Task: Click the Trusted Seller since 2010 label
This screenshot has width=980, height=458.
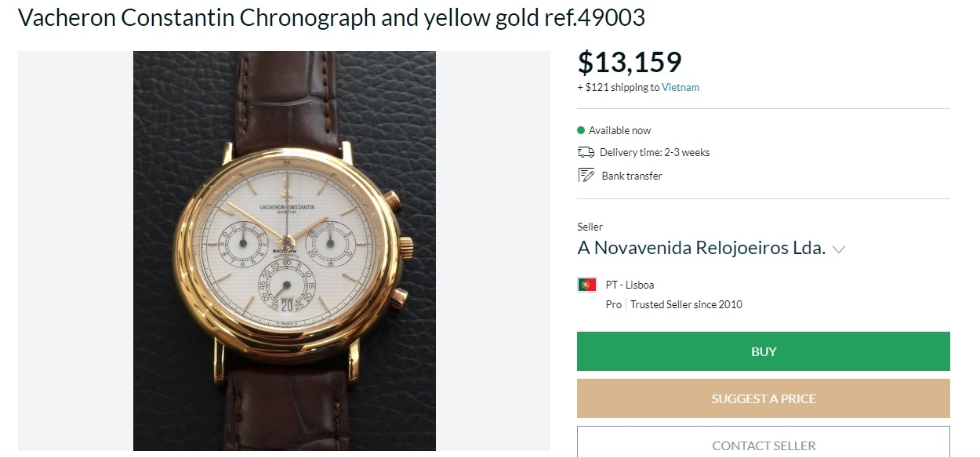Action: (686, 304)
